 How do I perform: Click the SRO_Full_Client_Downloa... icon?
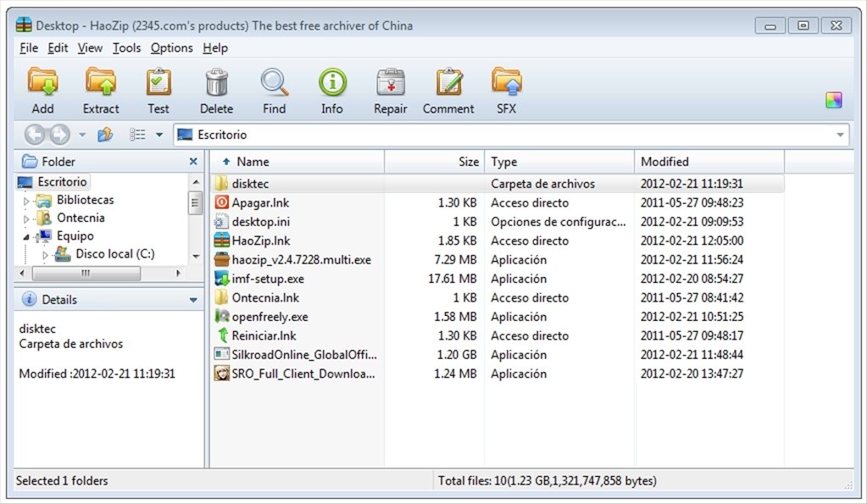pos(222,374)
